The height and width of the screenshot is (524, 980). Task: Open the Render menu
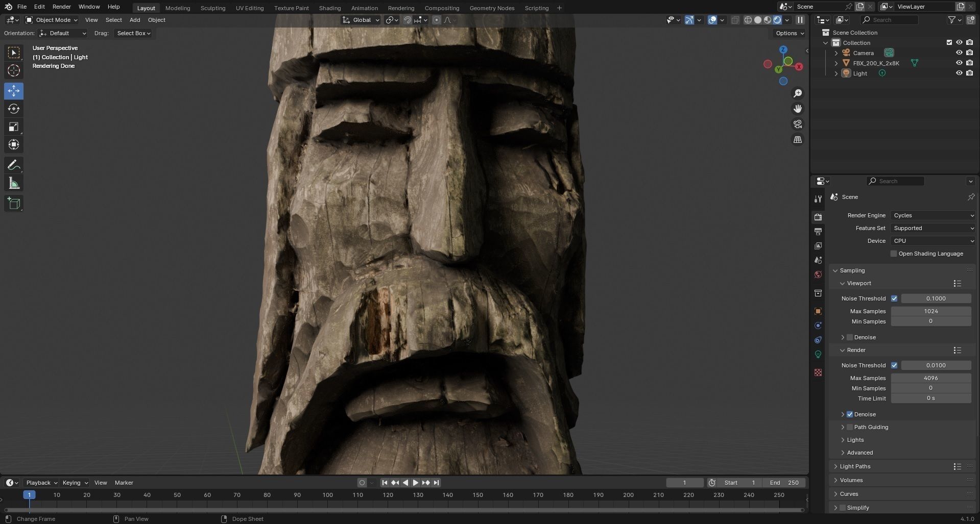62,7
